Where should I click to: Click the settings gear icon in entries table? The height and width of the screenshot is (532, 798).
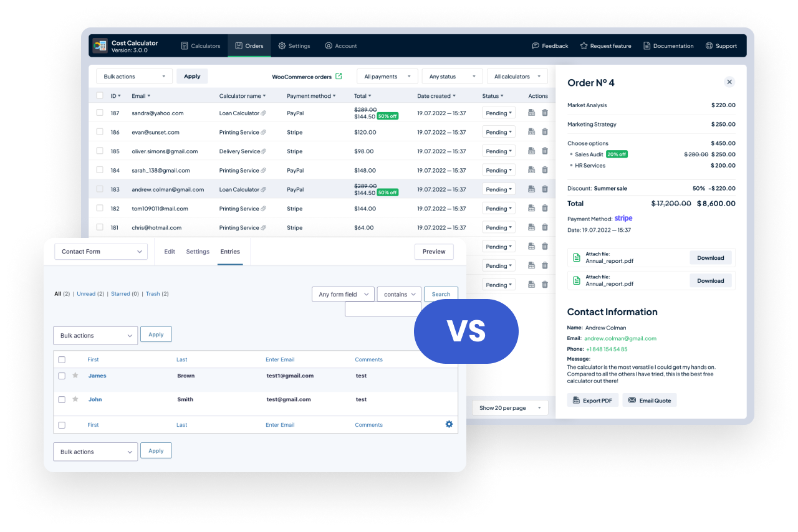click(449, 424)
